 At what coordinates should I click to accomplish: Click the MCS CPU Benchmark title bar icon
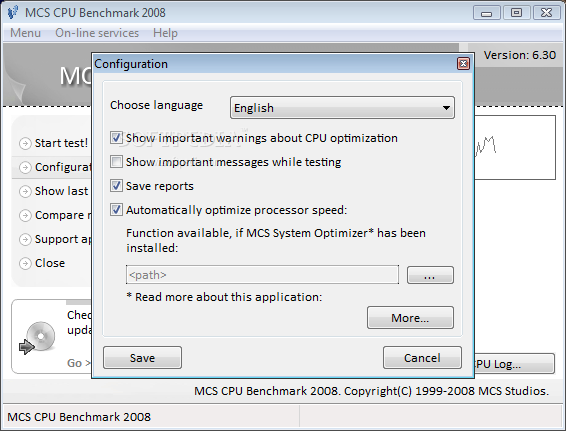click(13, 13)
